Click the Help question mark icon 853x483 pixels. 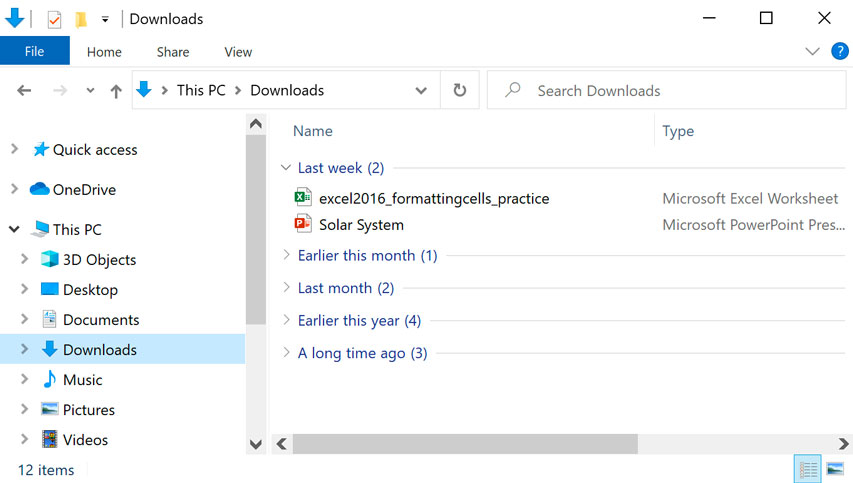click(x=839, y=51)
